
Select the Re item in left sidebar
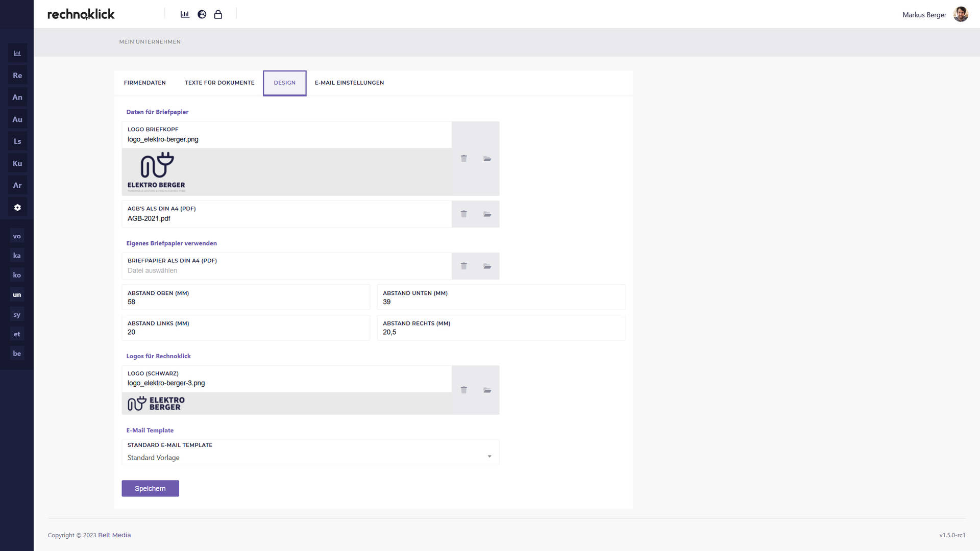click(x=17, y=76)
